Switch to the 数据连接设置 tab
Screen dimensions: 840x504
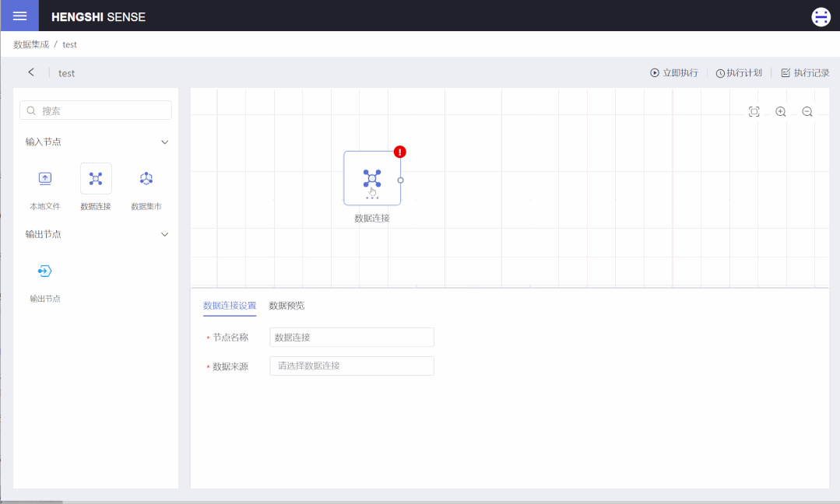click(x=230, y=306)
